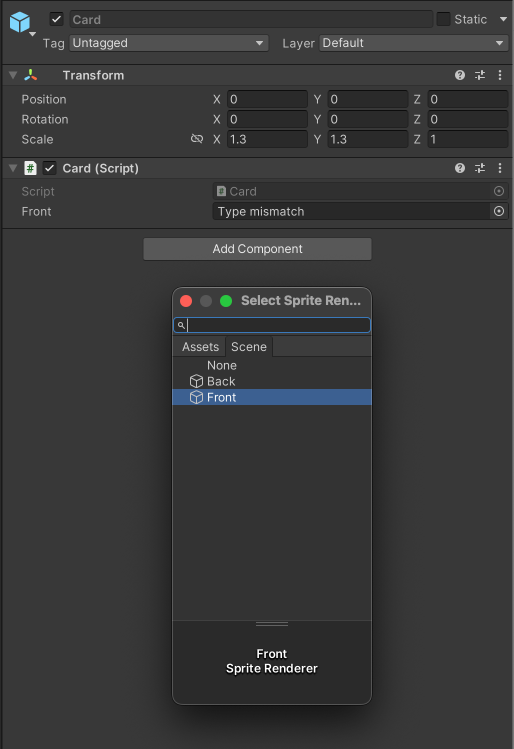Click the Position X input field
Screen dimensions: 514x749
click(x=267, y=99)
